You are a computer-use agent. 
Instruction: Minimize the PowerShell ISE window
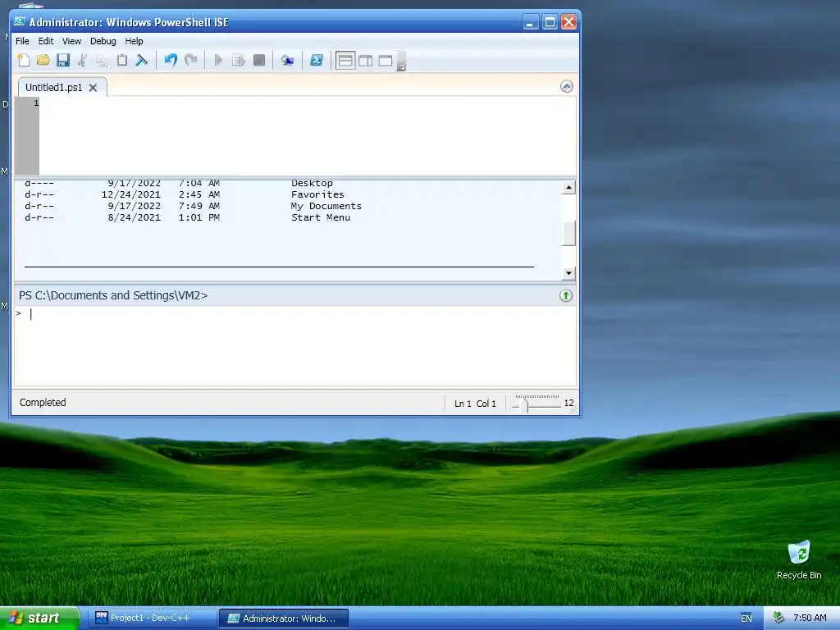(531, 22)
